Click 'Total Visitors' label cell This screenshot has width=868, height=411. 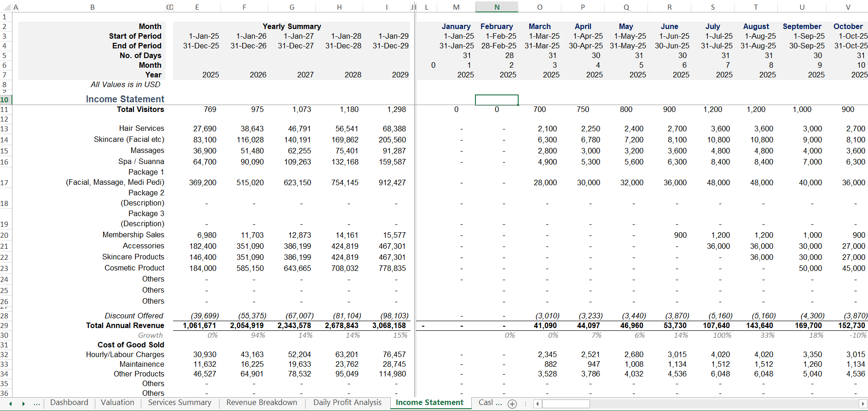pyautogui.click(x=140, y=110)
